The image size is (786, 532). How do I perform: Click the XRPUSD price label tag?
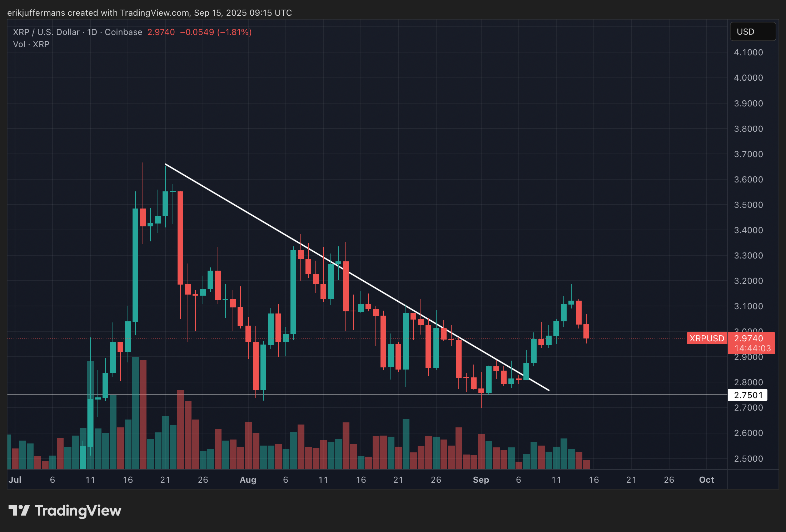point(706,338)
